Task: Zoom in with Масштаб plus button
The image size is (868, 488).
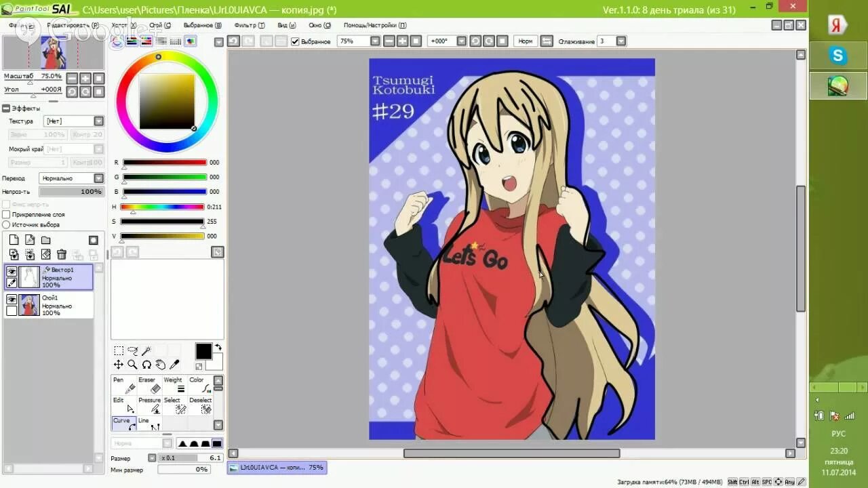Action: pos(85,79)
